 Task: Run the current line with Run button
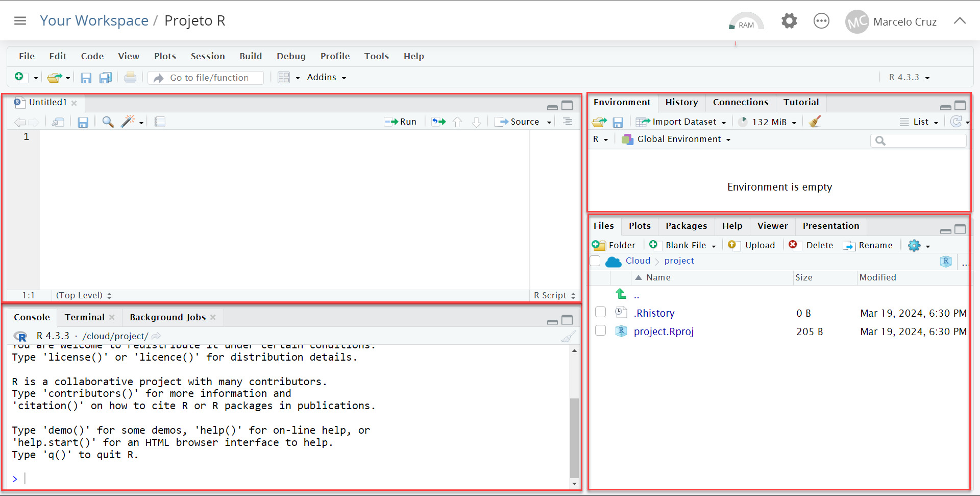(x=401, y=122)
